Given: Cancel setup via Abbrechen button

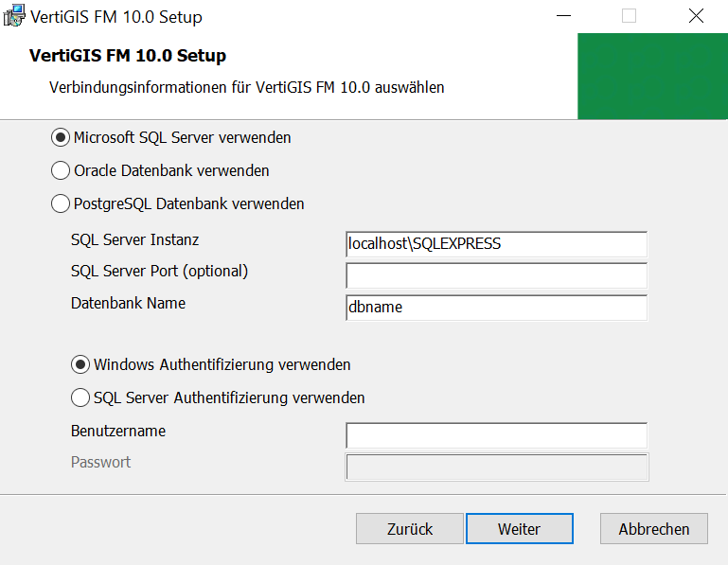Looking at the screenshot, I should [x=654, y=529].
